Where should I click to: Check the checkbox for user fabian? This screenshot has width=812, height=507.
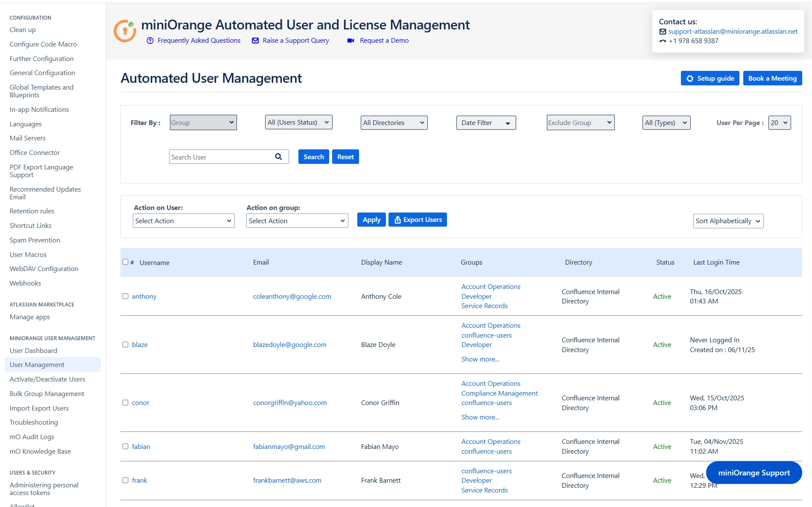(125, 446)
